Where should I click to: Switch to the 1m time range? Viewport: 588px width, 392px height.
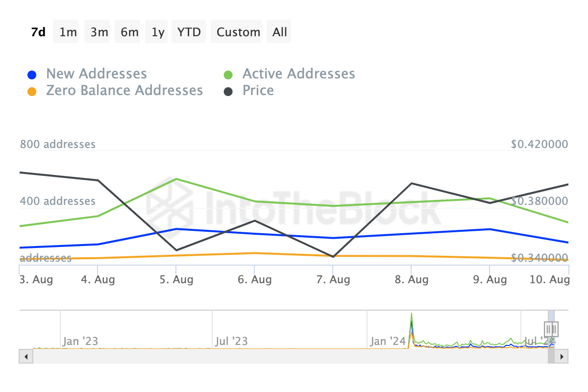[68, 32]
